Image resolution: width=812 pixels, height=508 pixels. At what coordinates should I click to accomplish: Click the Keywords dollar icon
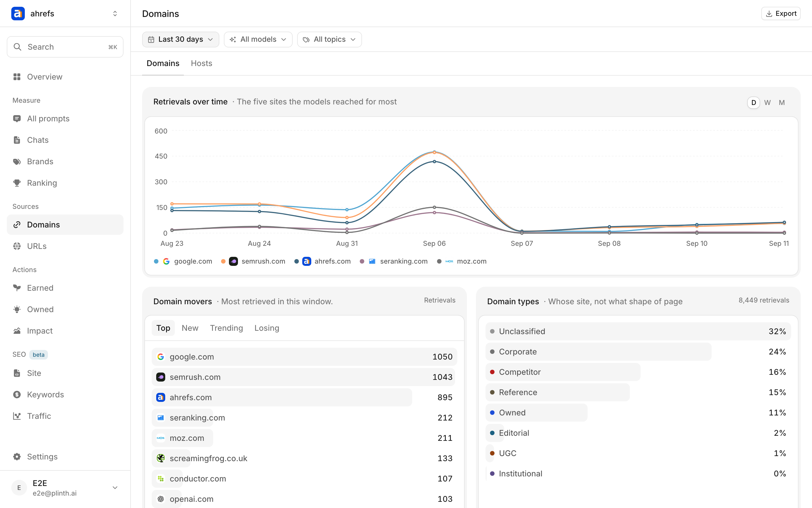click(x=17, y=395)
